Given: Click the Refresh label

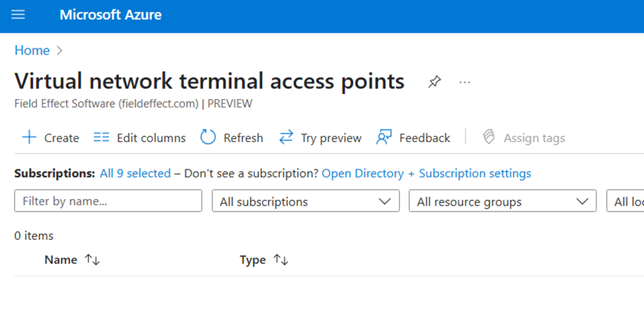Looking at the screenshot, I should click(x=243, y=138).
